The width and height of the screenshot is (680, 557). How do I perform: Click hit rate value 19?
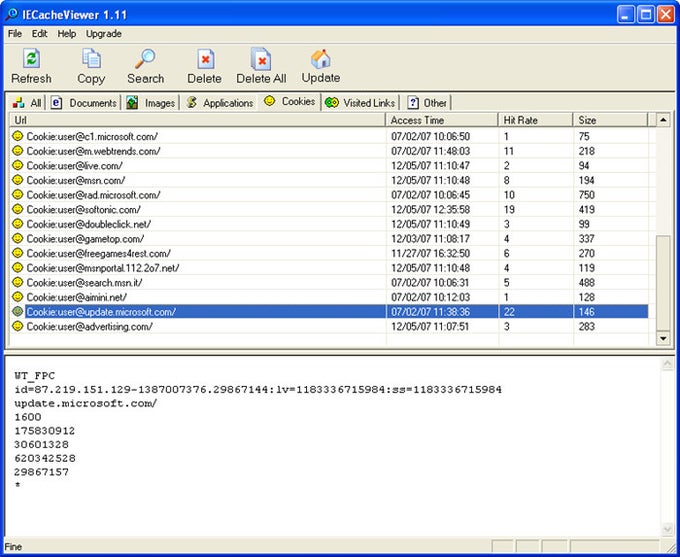click(x=509, y=210)
